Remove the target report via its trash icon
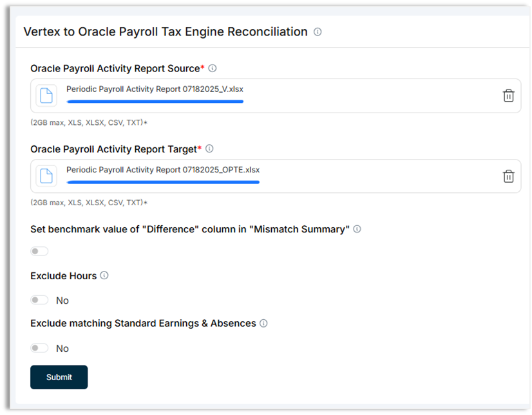 (508, 176)
